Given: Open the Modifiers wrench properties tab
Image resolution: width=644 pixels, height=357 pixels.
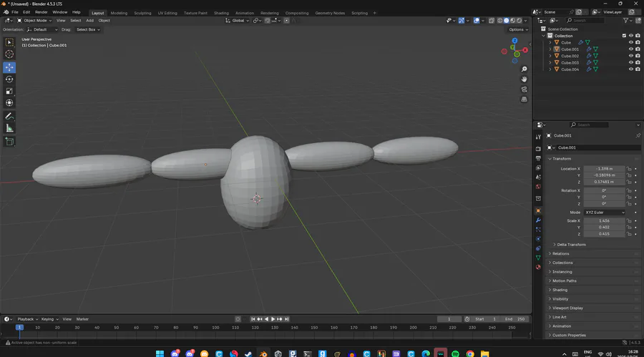Looking at the screenshot, I should pyautogui.click(x=538, y=220).
